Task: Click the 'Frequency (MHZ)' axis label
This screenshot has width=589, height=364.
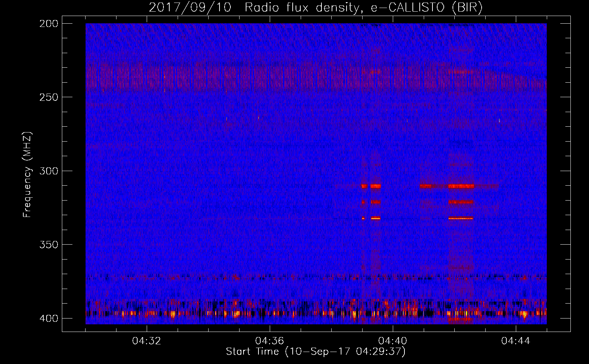Action: pos(27,174)
